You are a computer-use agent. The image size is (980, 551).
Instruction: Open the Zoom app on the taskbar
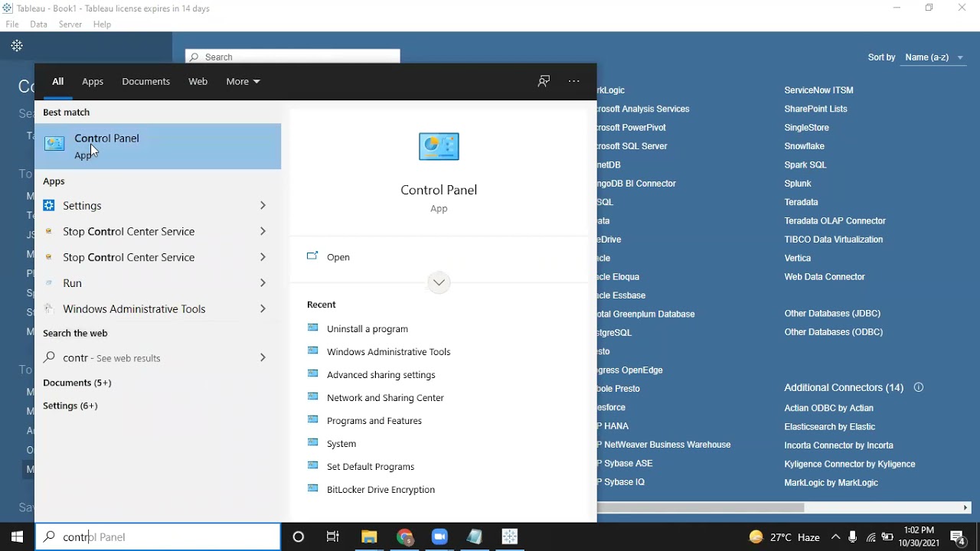(x=439, y=537)
